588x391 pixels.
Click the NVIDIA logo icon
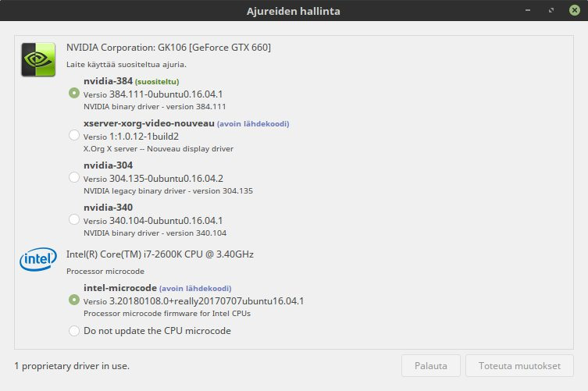coord(37,59)
